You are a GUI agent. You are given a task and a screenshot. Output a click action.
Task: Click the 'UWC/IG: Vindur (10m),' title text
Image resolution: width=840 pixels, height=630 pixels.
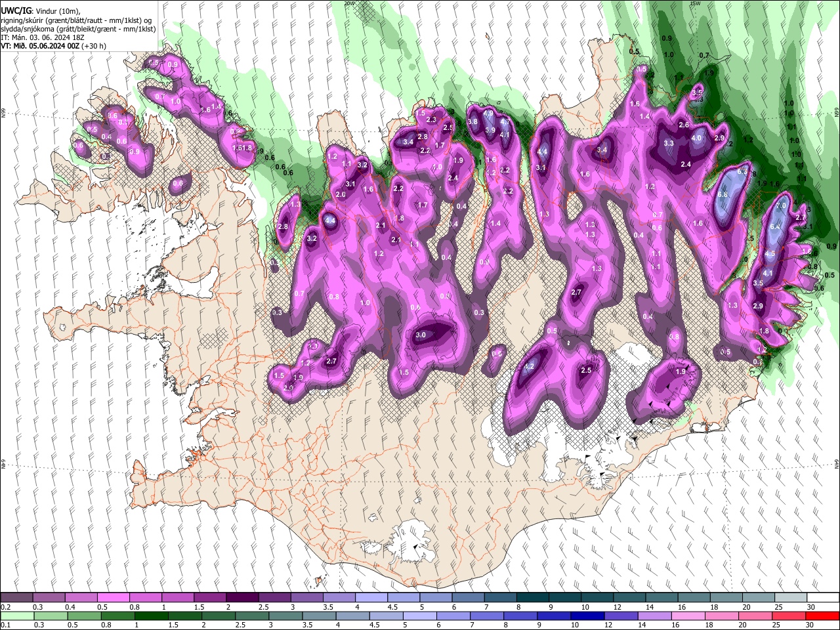(41, 11)
